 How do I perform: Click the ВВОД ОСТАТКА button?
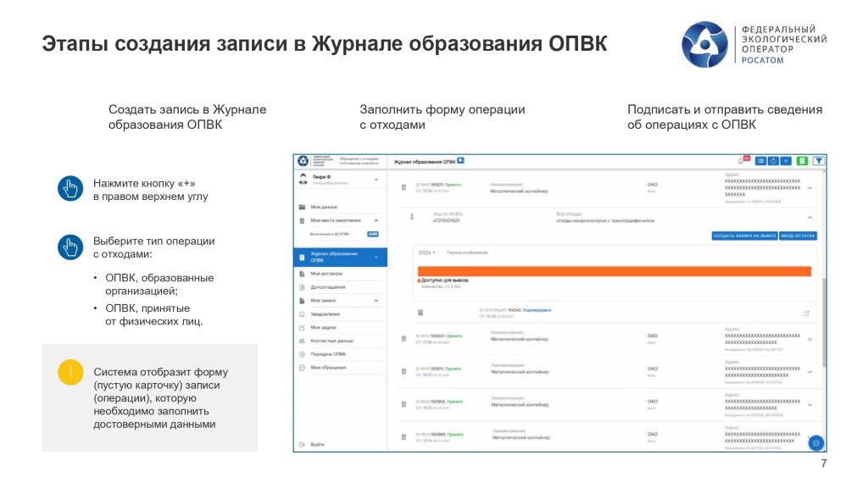tap(798, 236)
